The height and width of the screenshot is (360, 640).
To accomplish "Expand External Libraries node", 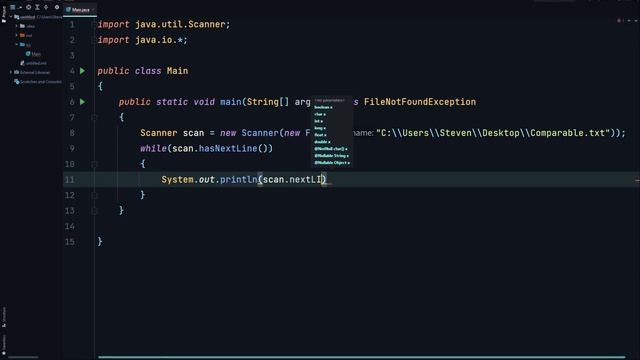I will (x=11, y=72).
